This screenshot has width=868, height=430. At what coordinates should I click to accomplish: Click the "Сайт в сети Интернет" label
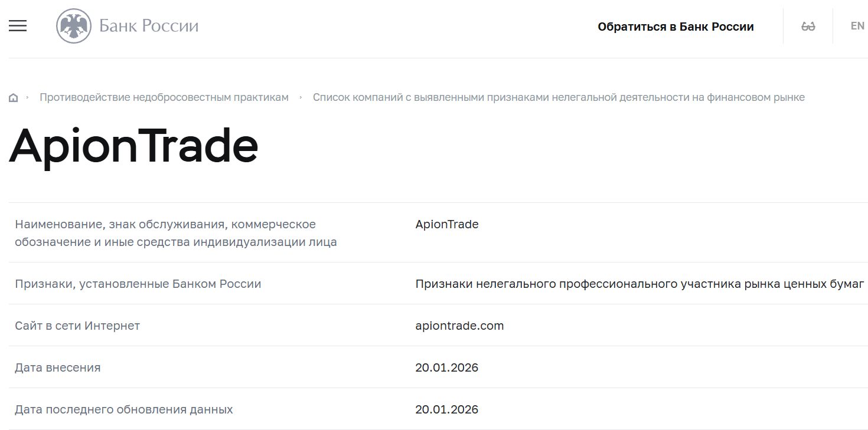[x=77, y=325]
